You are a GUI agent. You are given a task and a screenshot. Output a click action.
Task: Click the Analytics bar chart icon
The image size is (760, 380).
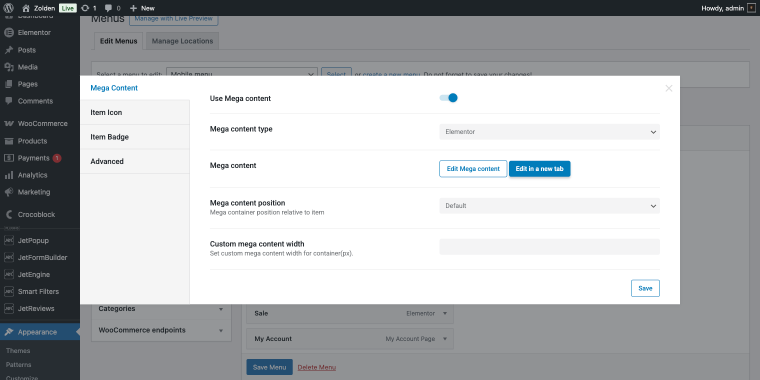pyautogui.click(x=9, y=175)
